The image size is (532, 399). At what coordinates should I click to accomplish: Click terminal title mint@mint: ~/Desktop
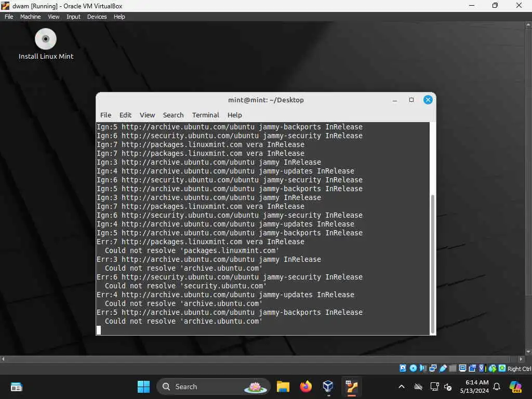point(265,100)
